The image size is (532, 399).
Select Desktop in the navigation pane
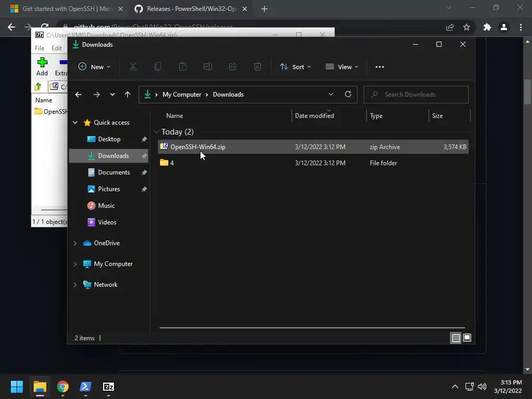click(x=109, y=139)
